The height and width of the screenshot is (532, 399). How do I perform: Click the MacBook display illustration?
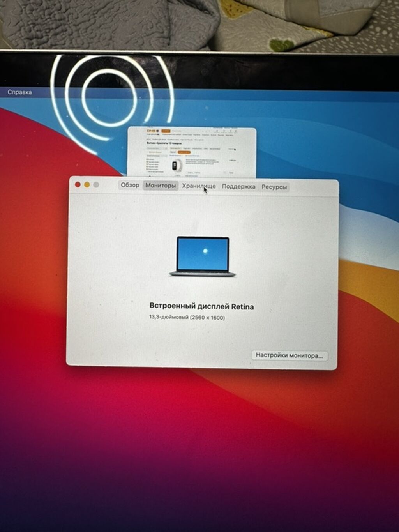[x=203, y=256]
